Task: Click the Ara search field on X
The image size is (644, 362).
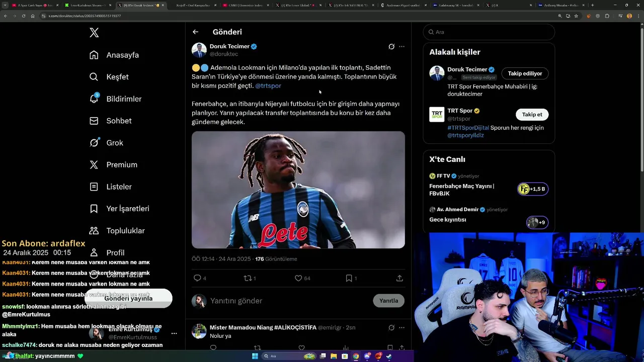Action: pyautogui.click(x=489, y=32)
